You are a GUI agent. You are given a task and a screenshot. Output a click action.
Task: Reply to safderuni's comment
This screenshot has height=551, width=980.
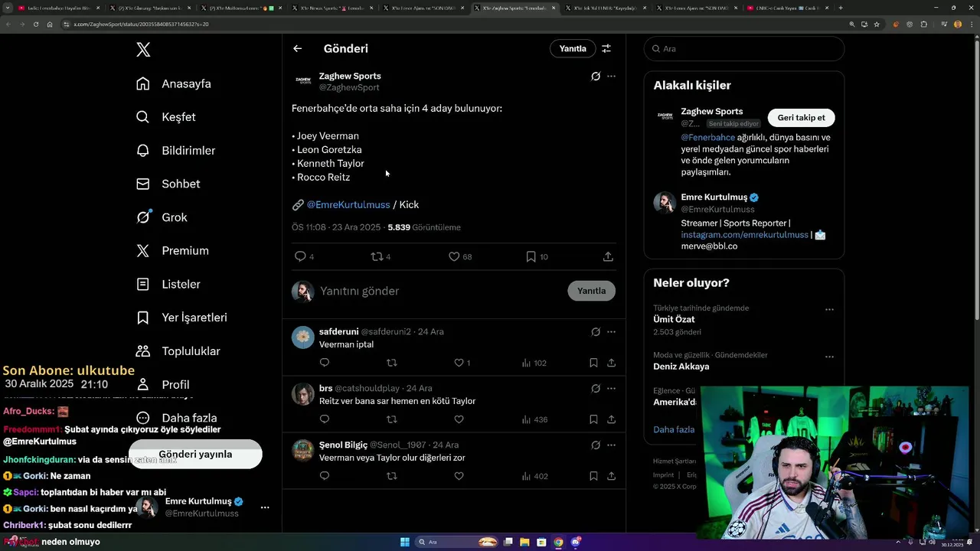pyautogui.click(x=325, y=363)
